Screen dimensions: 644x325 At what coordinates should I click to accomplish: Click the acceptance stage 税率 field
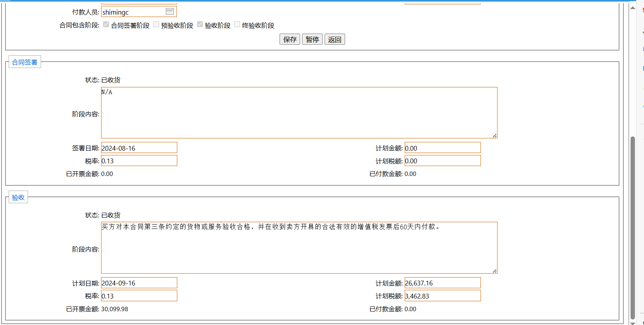point(139,296)
